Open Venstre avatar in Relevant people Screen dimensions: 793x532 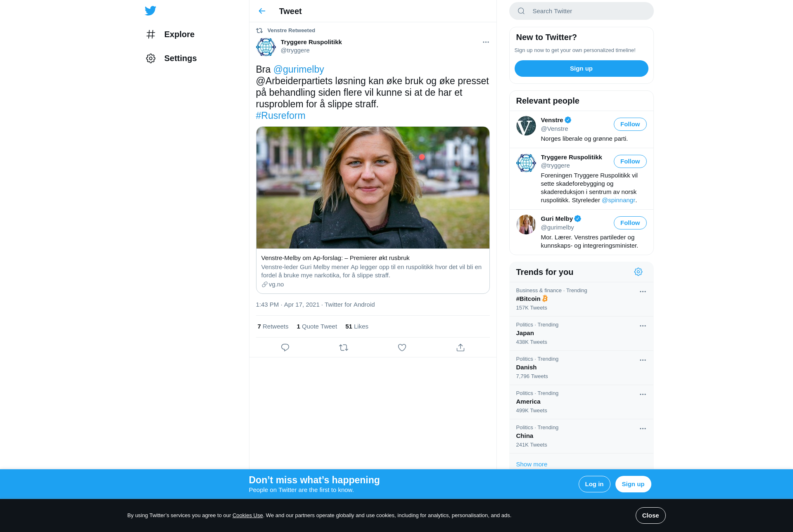526,126
